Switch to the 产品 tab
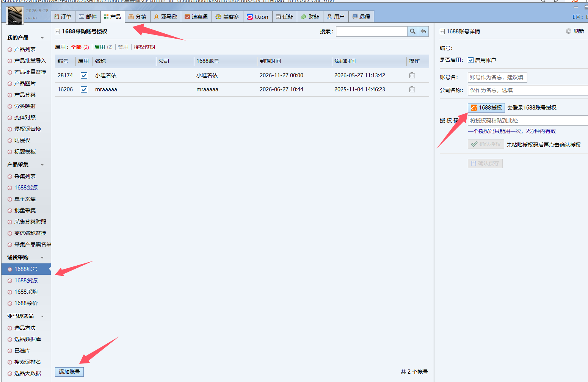Screen dimensions: 588x382 (x=113, y=17)
